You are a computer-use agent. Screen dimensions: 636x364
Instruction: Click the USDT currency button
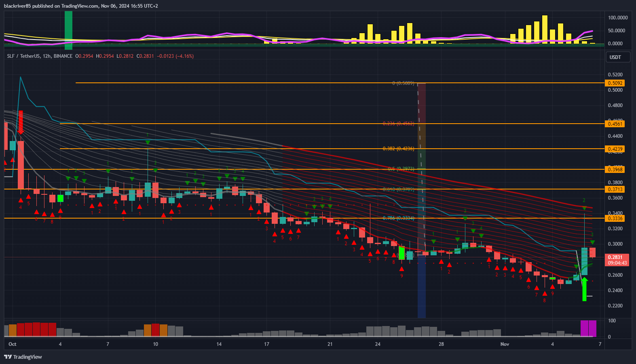[618, 57]
